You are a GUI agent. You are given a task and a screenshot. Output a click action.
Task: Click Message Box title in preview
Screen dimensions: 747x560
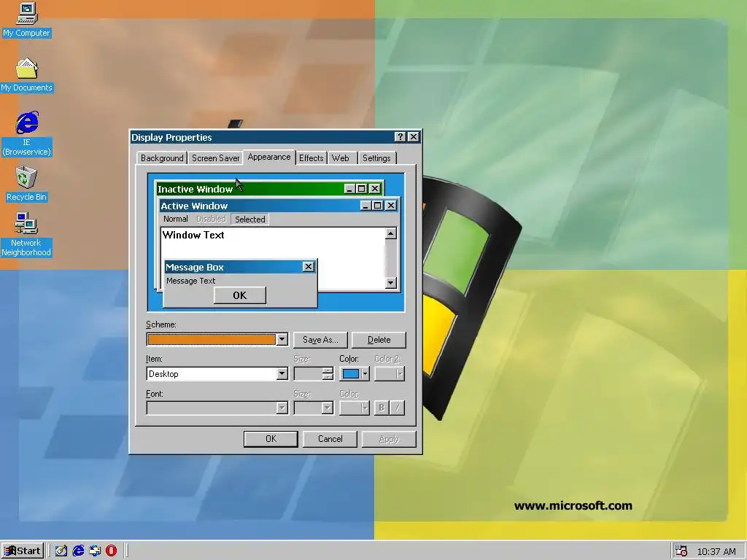click(194, 267)
